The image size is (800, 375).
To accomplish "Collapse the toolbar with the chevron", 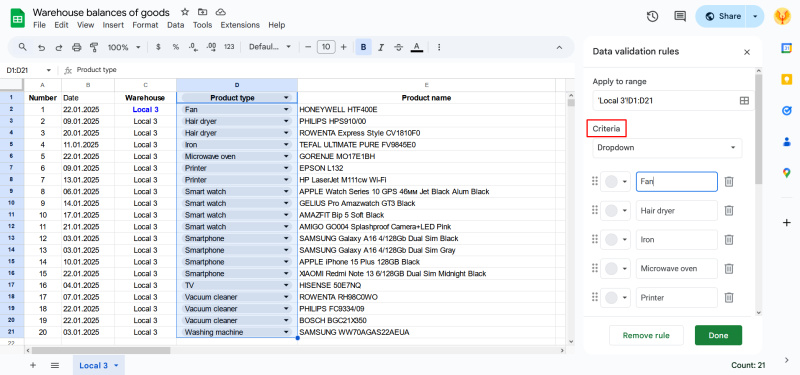I will pos(559,47).
